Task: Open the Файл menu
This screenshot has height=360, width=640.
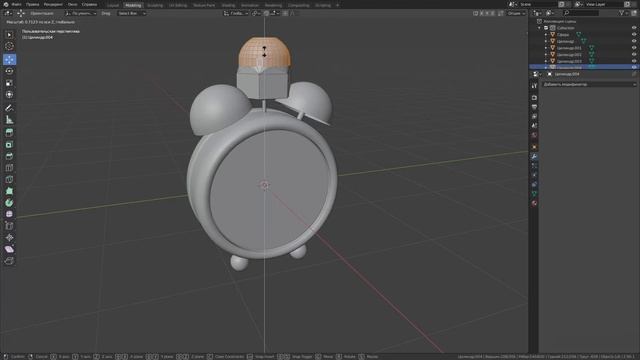Action: [16, 4]
